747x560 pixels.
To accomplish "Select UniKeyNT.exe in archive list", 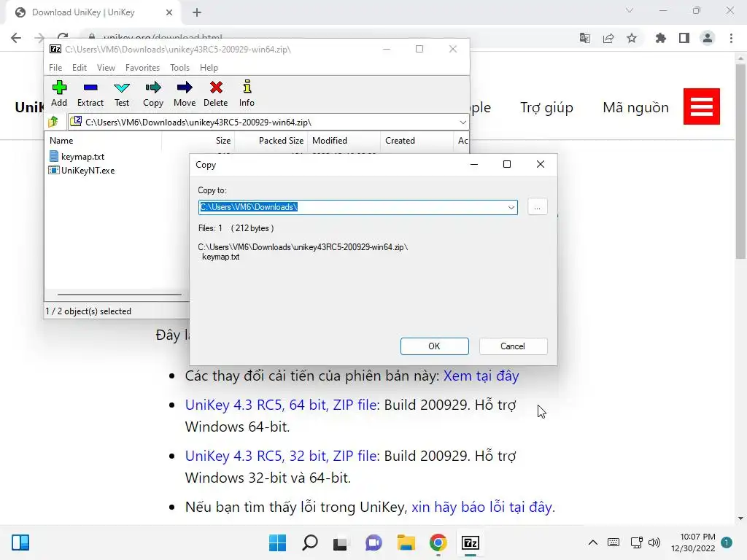I will point(82,171).
